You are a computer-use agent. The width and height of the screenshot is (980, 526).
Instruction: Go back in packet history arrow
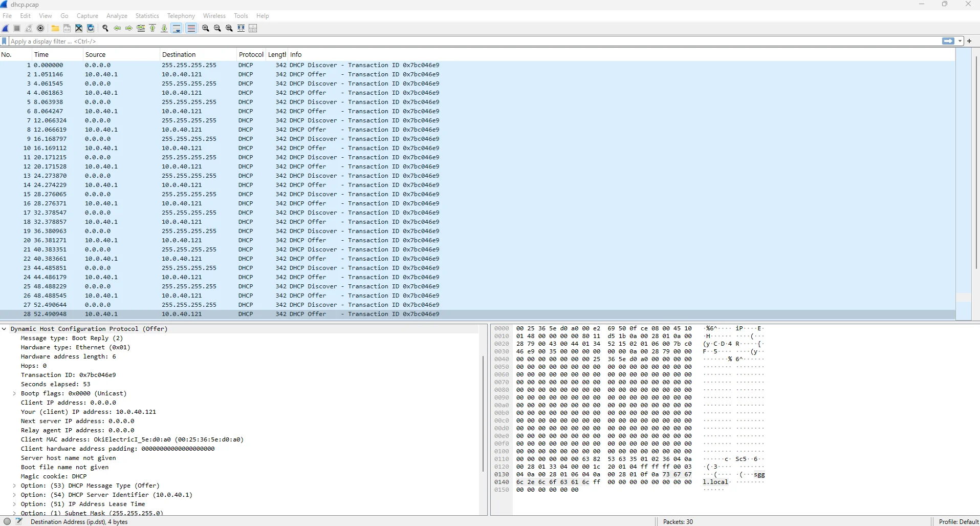pyautogui.click(x=117, y=28)
